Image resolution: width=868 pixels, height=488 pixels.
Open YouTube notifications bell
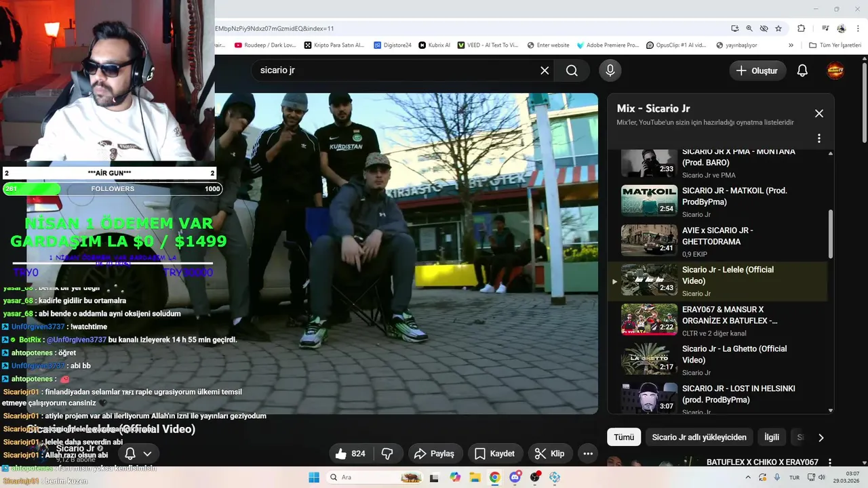(802, 70)
